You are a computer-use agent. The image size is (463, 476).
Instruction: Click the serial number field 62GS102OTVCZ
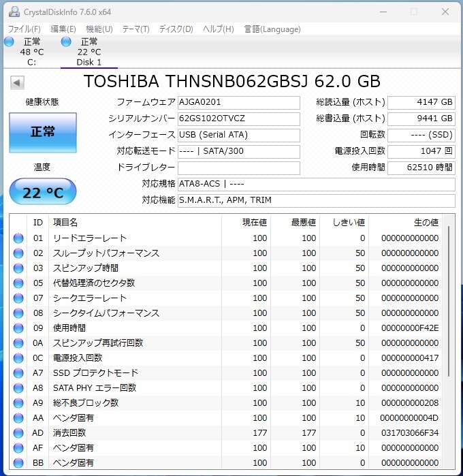coord(238,118)
